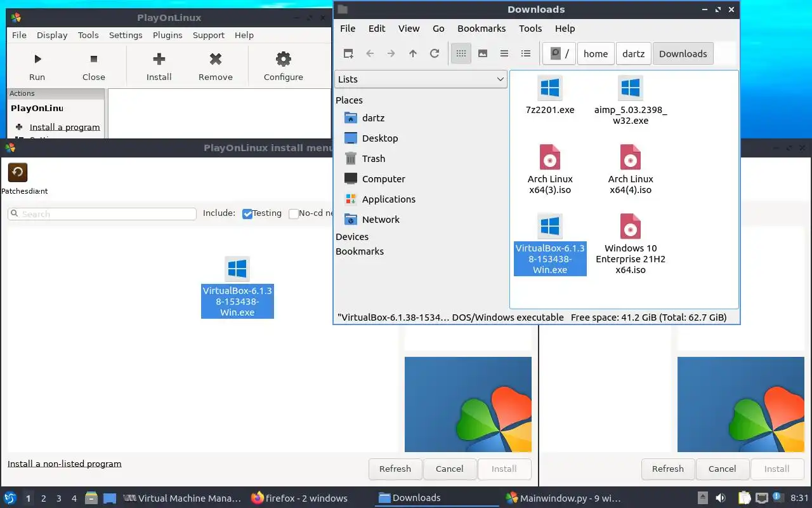Open View menu in Downloads window
The width and height of the screenshot is (812, 508).
click(x=409, y=29)
